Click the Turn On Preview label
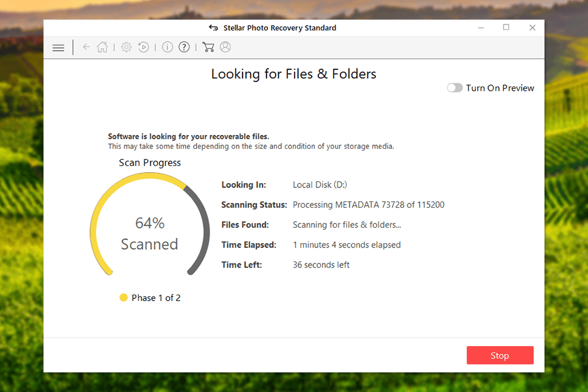The height and width of the screenshot is (392, 588). tap(500, 88)
